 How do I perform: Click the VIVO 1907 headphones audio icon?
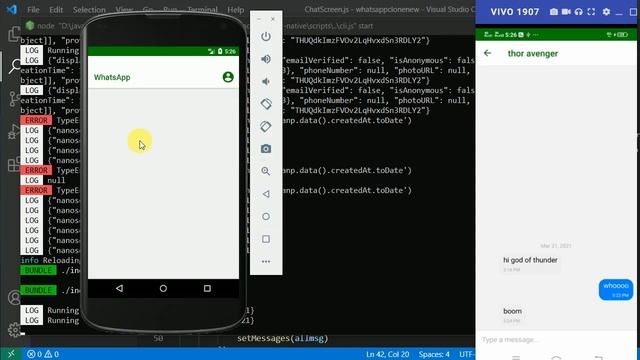[x=578, y=11]
